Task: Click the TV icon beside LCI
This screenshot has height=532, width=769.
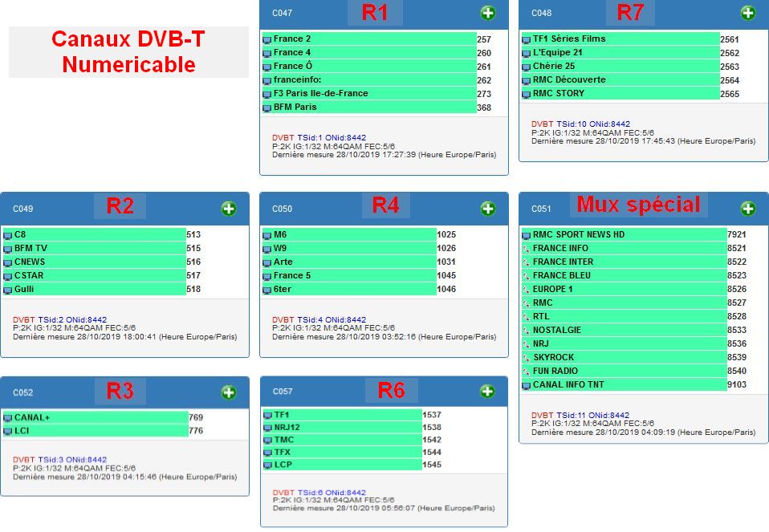Action: pos(8,432)
